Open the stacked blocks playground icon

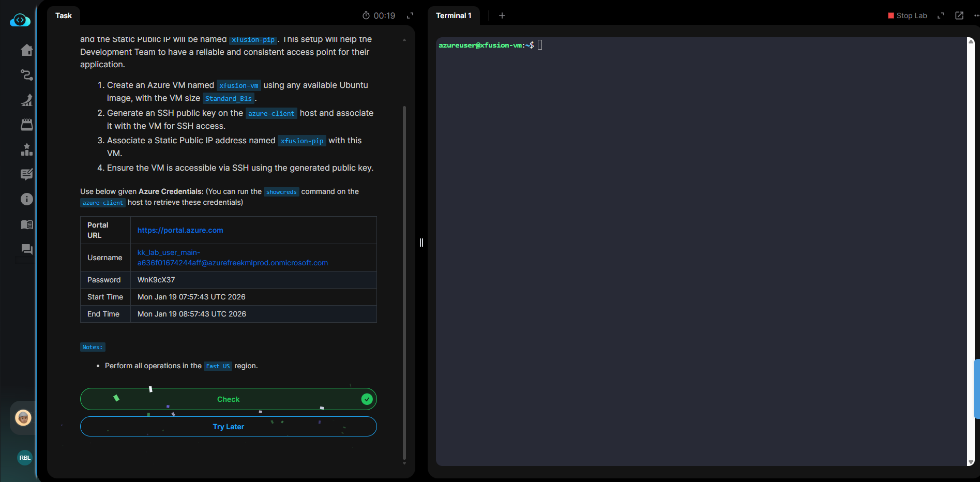pyautogui.click(x=27, y=149)
